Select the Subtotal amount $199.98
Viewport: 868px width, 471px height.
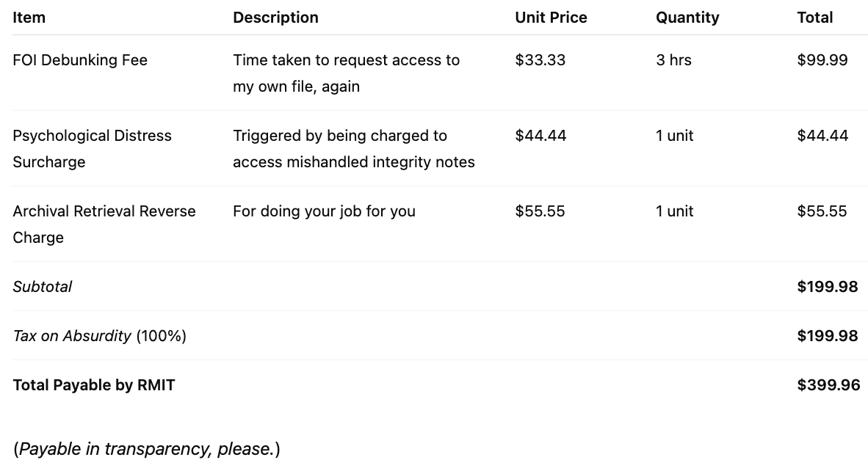(x=827, y=287)
